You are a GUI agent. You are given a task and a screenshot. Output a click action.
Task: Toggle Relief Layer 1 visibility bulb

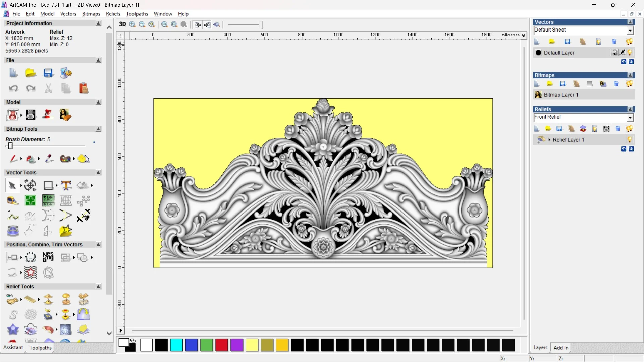tap(629, 140)
